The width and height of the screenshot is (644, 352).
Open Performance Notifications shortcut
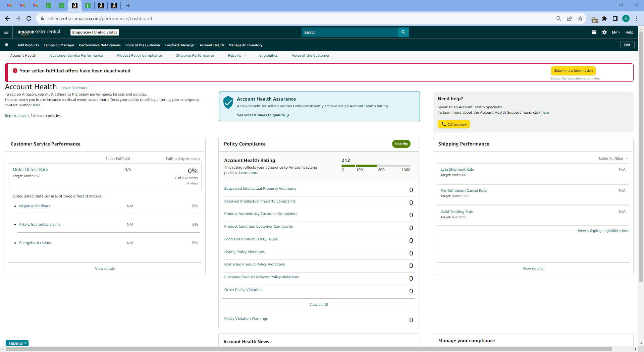click(100, 45)
